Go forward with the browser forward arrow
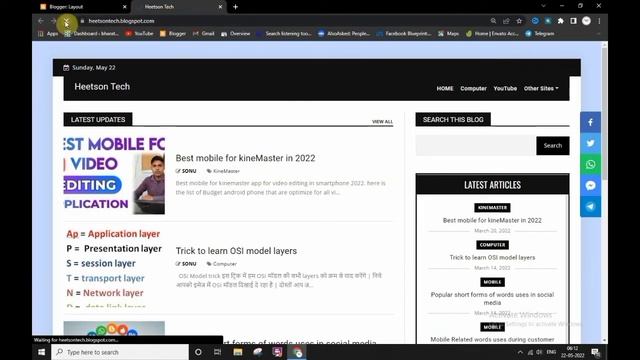This screenshot has height=360, width=640. pyautogui.click(x=53, y=21)
